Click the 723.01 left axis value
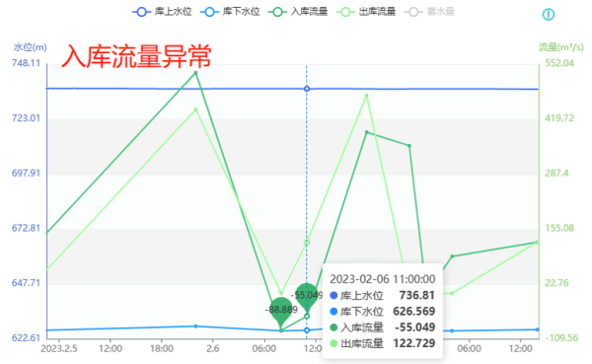Viewport: 592px width, 364px height. click(26, 117)
